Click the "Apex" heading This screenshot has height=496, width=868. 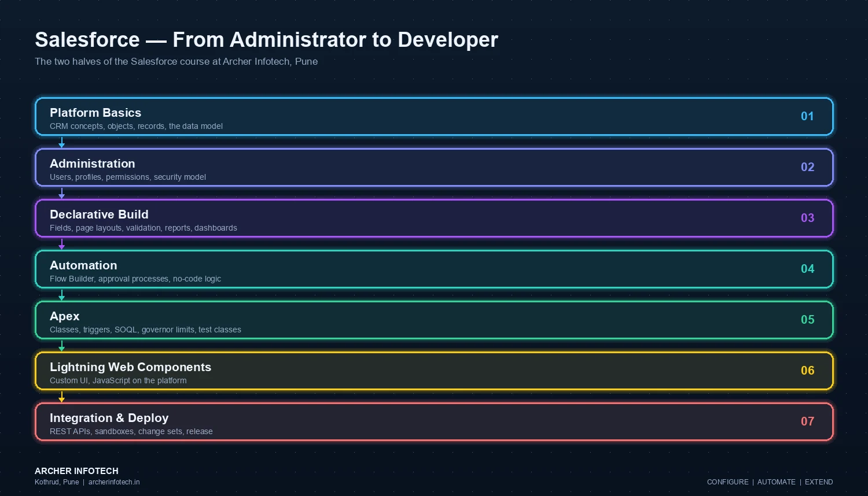coord(65,316)
